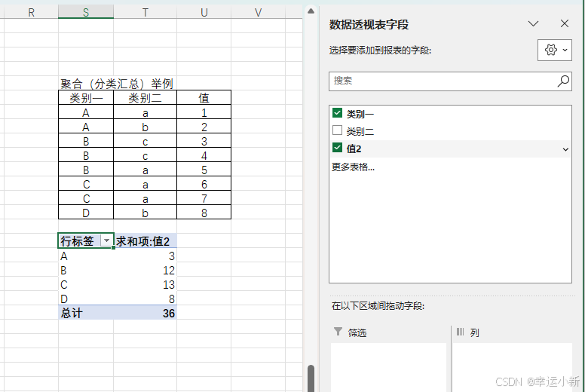The width and height of the screenshot is (585, 392).
Task: Uncheck the 类别一 field checkbox
Action: [337, 113]
